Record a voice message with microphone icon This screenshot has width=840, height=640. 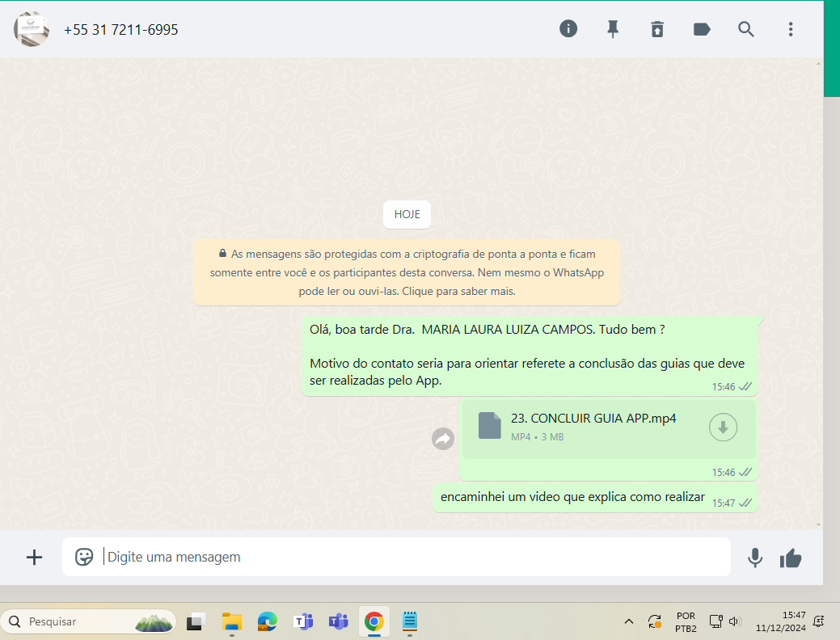[x=755, y=558]
